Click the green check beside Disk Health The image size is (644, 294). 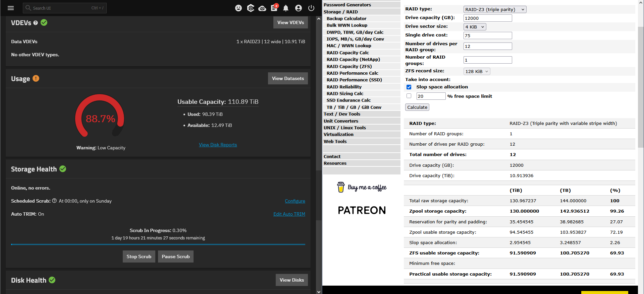52,280
